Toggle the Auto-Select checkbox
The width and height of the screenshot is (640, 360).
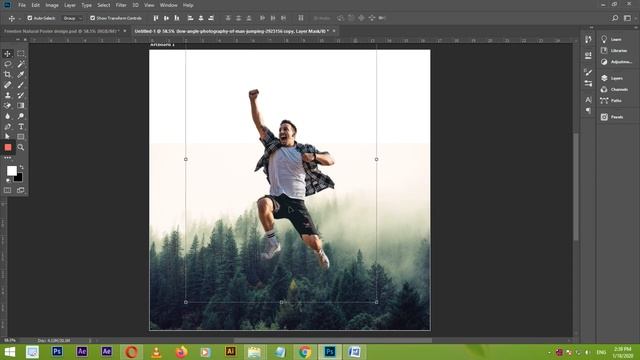click(x=30, y=18)
